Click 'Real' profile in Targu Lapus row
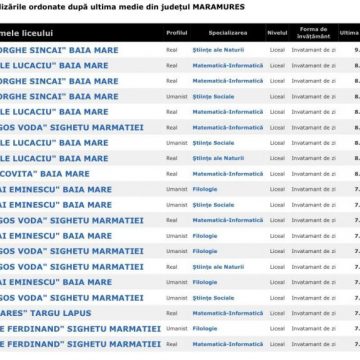This screenshot has width=360, height=360. pos(172,313)
